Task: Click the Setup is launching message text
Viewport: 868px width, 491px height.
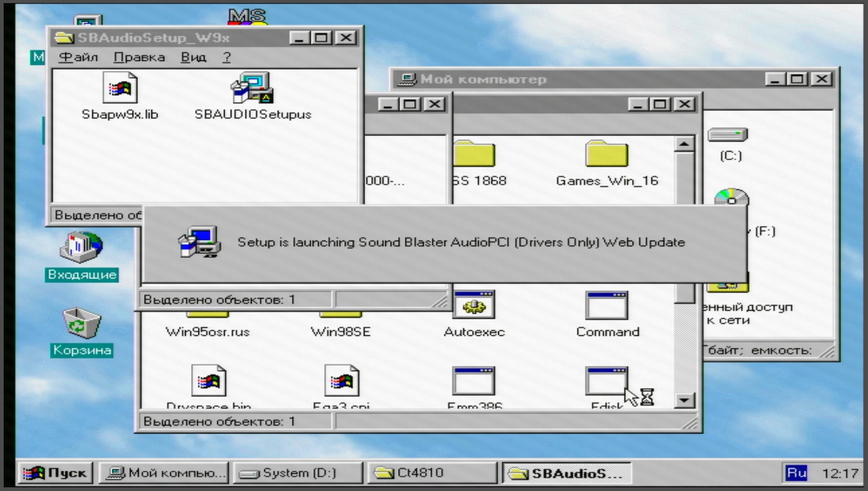Action: pyautogui.click(x=461, y=242)
